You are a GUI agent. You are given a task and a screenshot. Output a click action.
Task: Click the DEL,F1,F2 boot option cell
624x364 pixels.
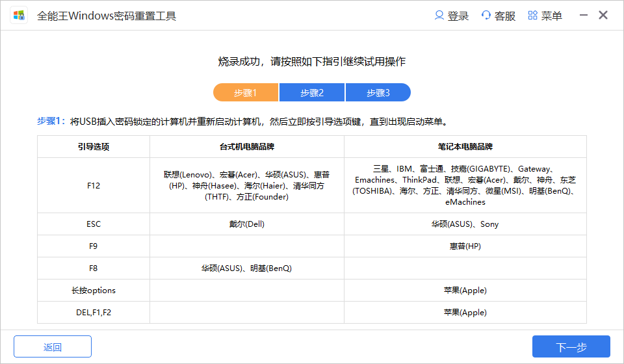pyautogui.click(x=94, y=313)
